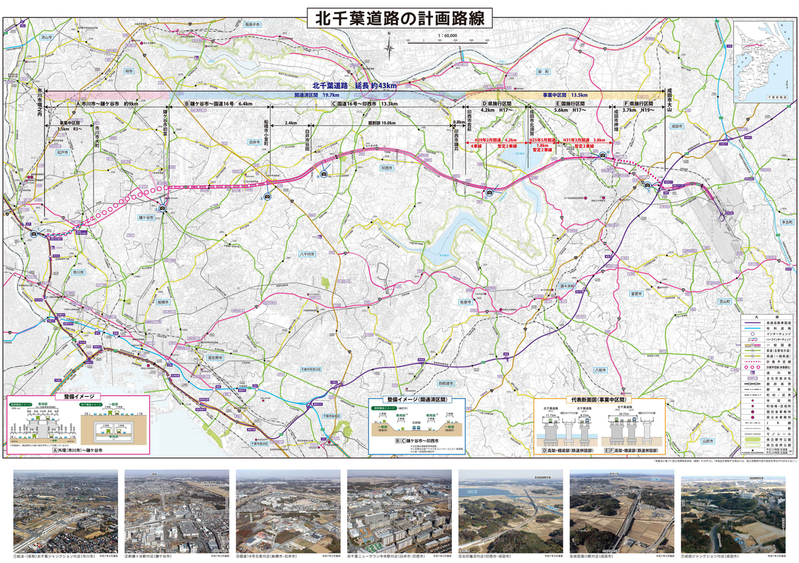Click the 多古町 town label at right edge
The image size is (799, 563).
coord(787,223)
